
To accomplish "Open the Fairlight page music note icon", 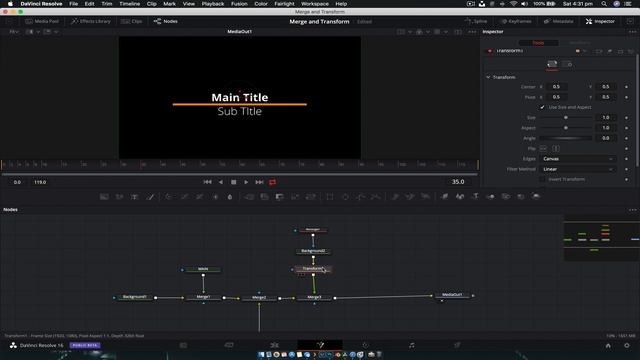I will coord(411,345).
